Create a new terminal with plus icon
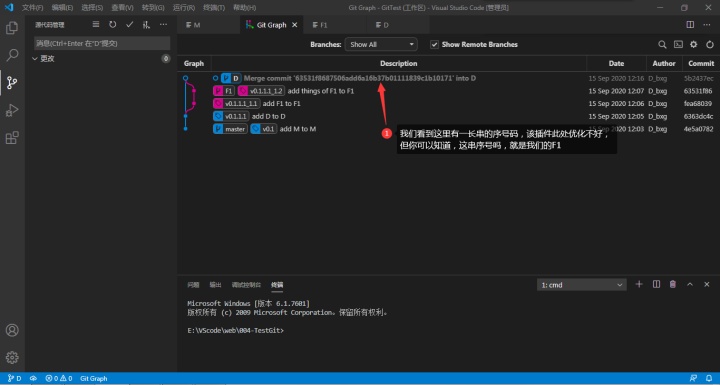Viewport: 720px width, 385px height. pyautogui.click(x=639, y=284)
